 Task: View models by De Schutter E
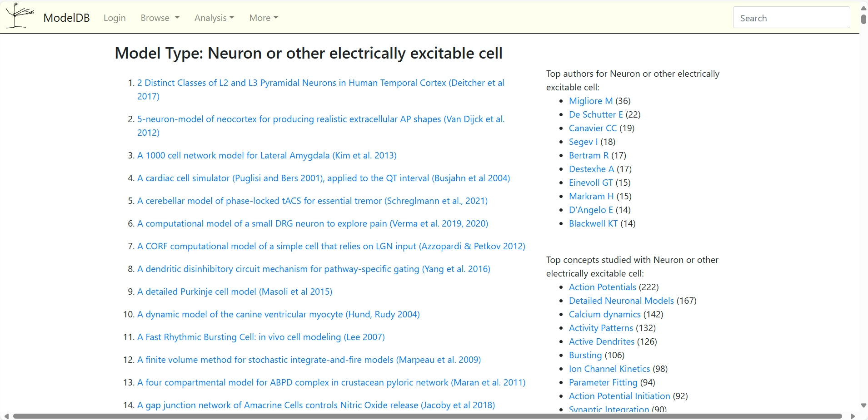(x=596, y=114)
